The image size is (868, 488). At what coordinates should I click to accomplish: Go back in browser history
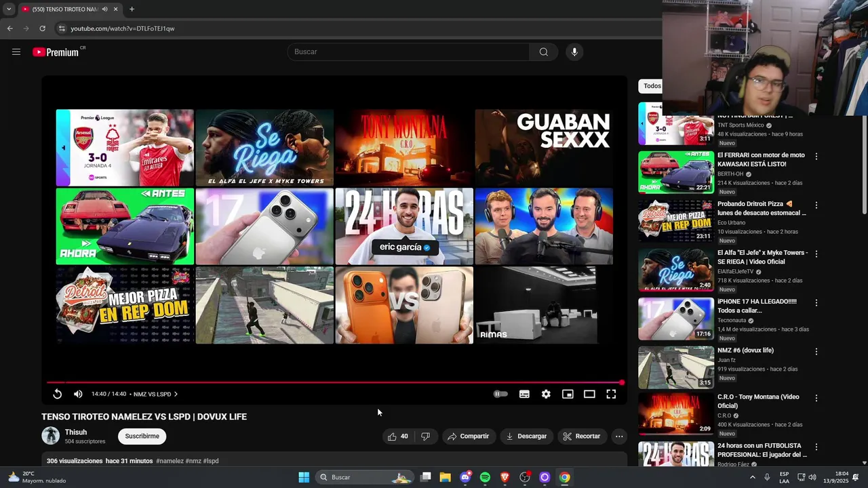click(x=10, y=28)
